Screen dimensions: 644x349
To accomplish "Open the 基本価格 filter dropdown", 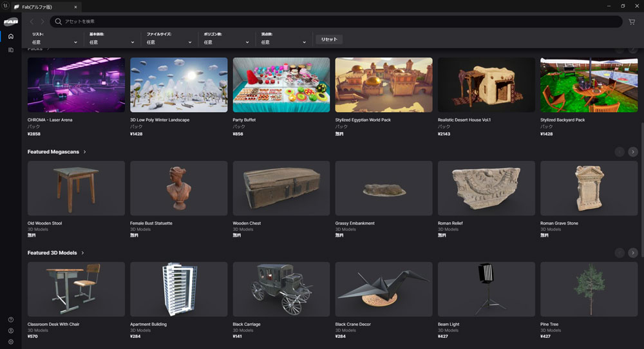I will tap(111, 42).
